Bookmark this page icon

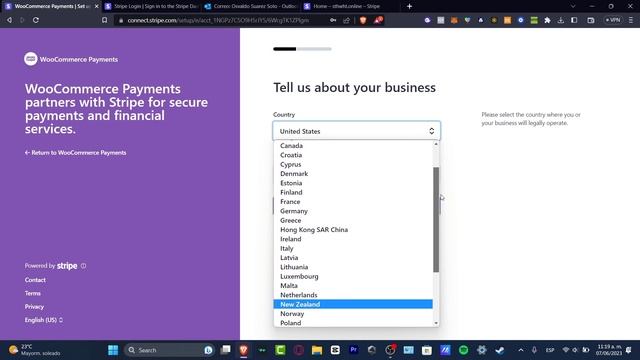[x=104, y=20]
